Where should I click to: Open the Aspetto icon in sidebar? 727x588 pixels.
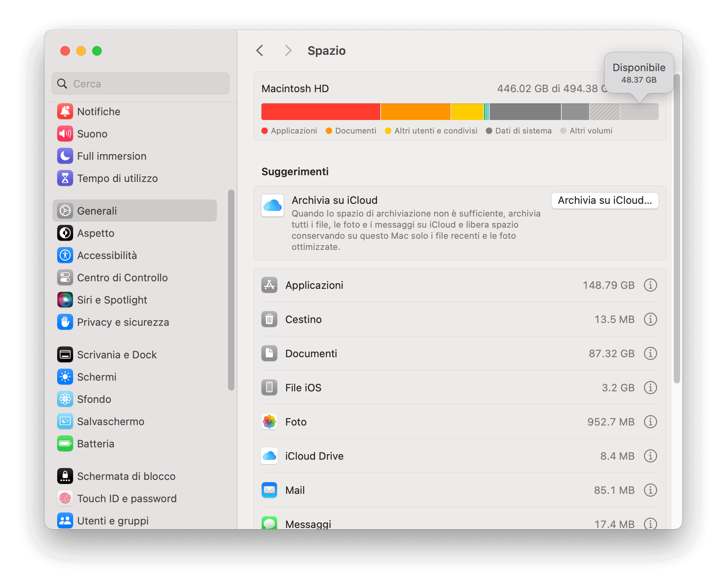point(65,233)
